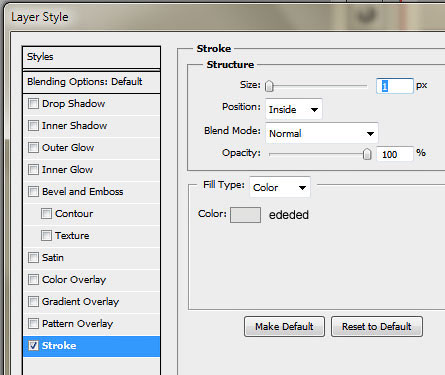Click the Size px input field
The width and height of the screenshot is (445, 375).
point(395,86)
